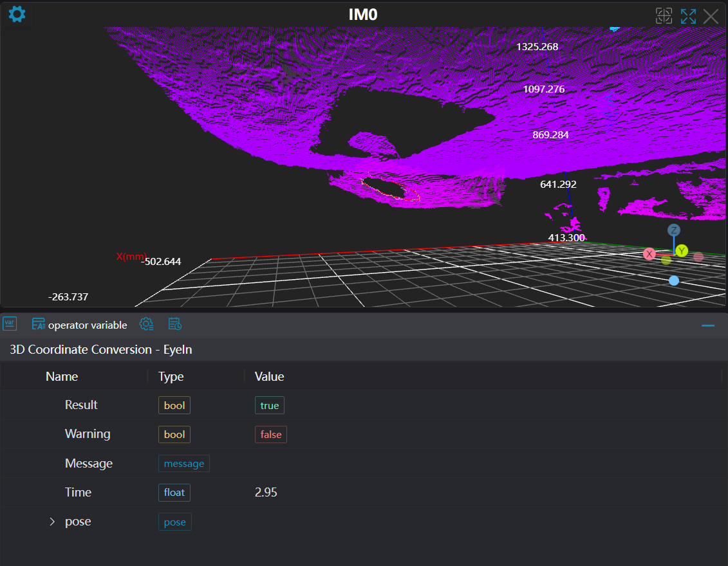The image size is (728, 566).
Task: Click the false value of Warning
Action: [270, 435]
